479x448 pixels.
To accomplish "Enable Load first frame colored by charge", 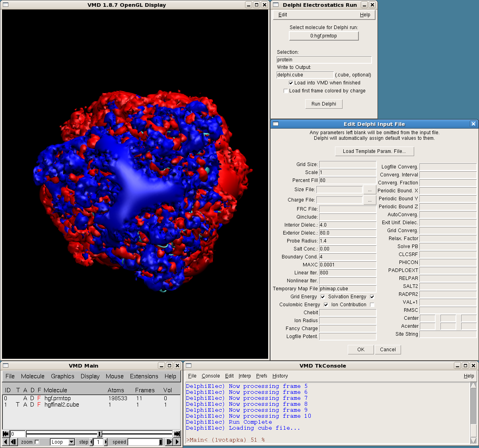I will pos(286,91).
